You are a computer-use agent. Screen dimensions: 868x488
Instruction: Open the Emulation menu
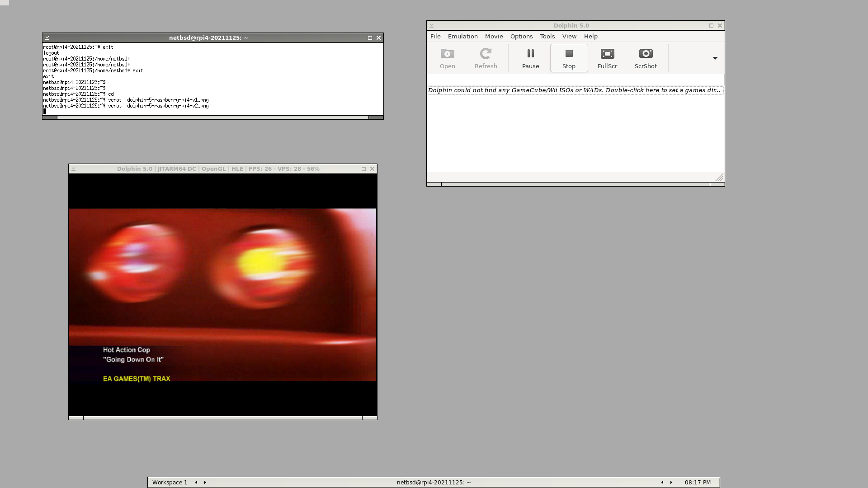click(462, 37)
